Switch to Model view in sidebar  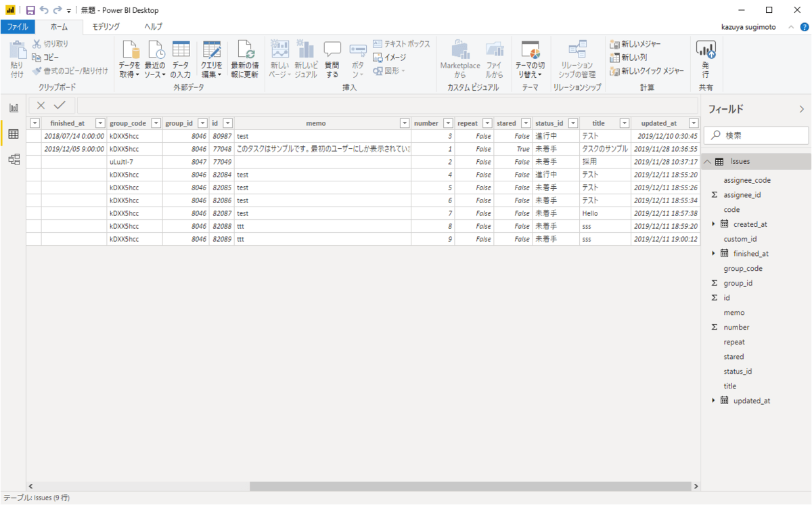click(x=13, y=160)
